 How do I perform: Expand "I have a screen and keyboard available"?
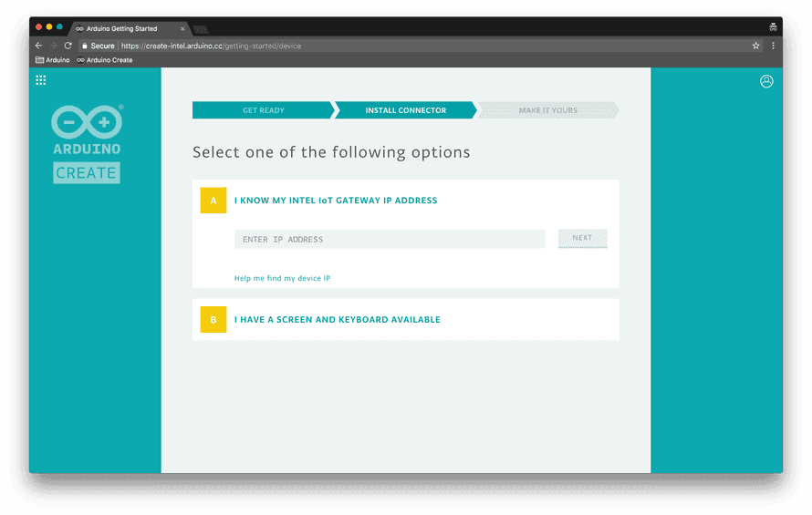(x=338, y=320)
